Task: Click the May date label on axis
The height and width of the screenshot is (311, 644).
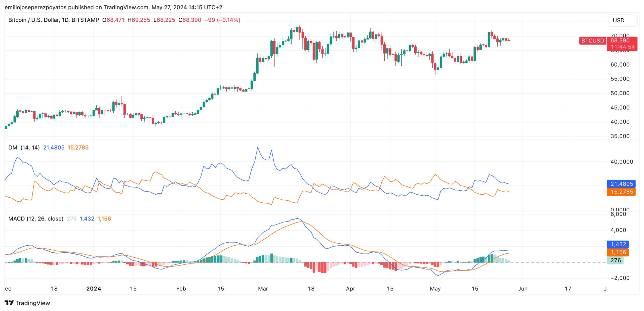Action: click(435, 289)
